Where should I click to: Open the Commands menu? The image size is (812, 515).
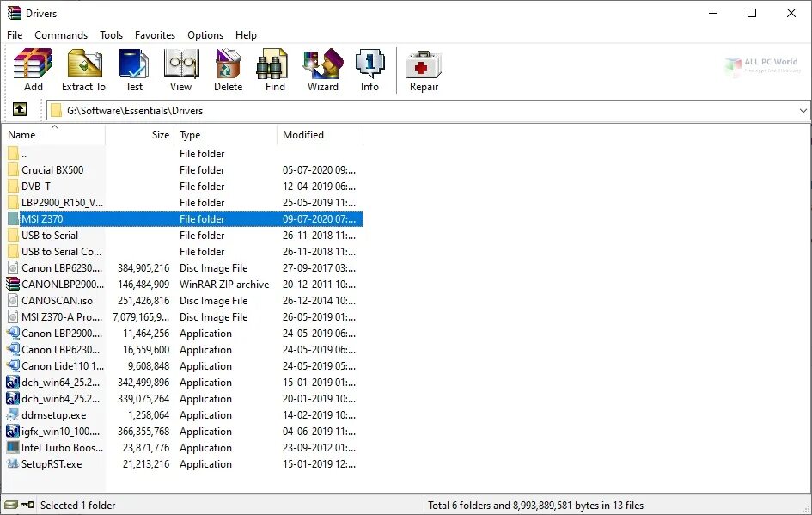(x=61, y=35)
